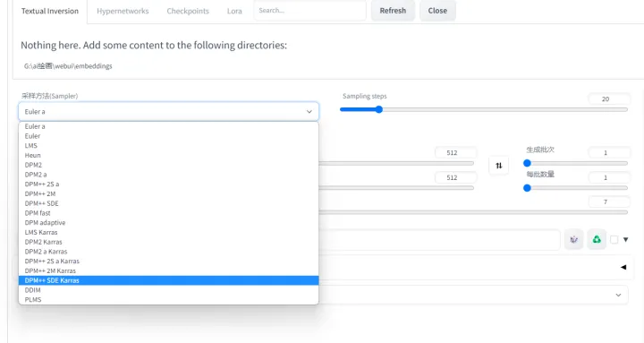Viewport: 644px width, 343px height.
Task: Expand the black down triangle beside the checkbox
Action: point(625,239)
